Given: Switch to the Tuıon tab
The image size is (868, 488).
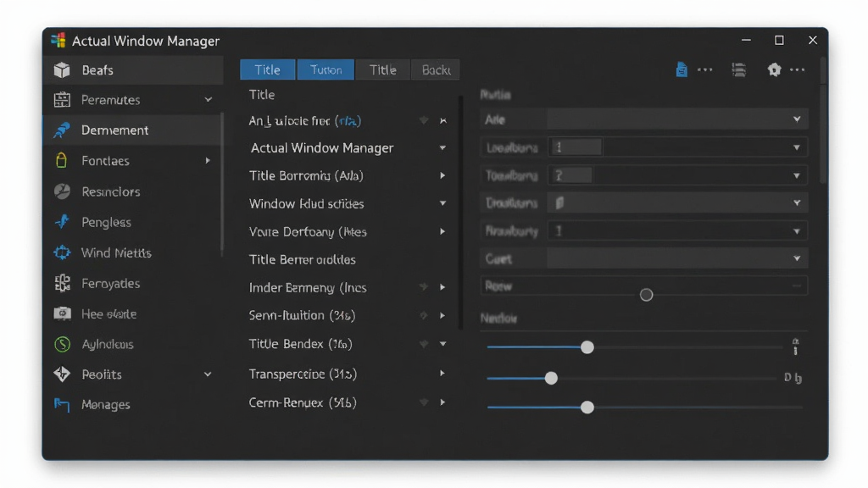Looking at the screenshot, I should pyautogui.click(x=325, y=69).
